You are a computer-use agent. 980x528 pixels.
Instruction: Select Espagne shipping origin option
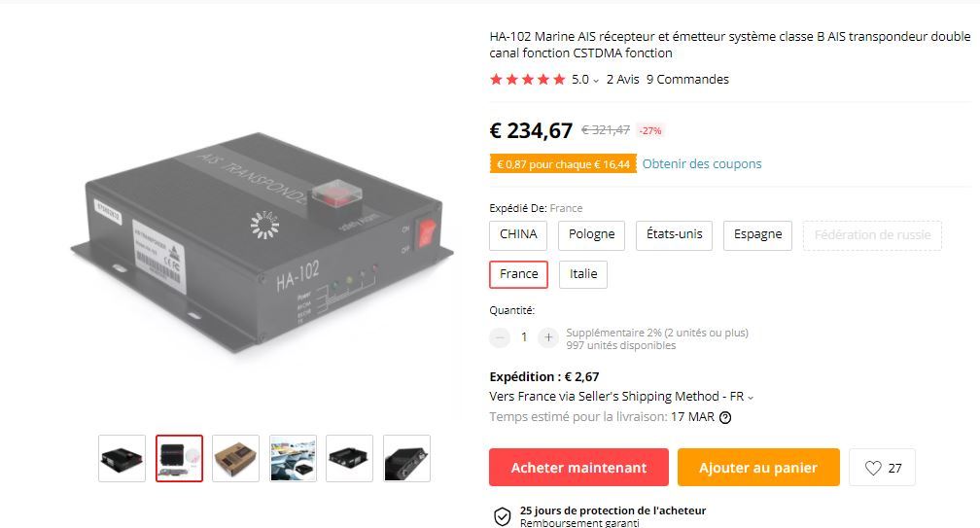pos(757,235)
